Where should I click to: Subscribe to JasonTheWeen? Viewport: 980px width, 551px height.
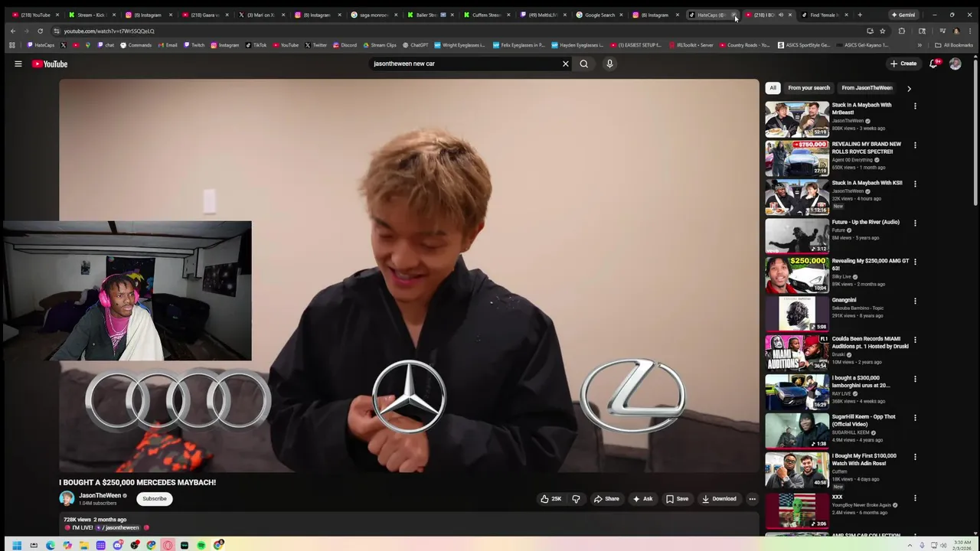[154, 498]
